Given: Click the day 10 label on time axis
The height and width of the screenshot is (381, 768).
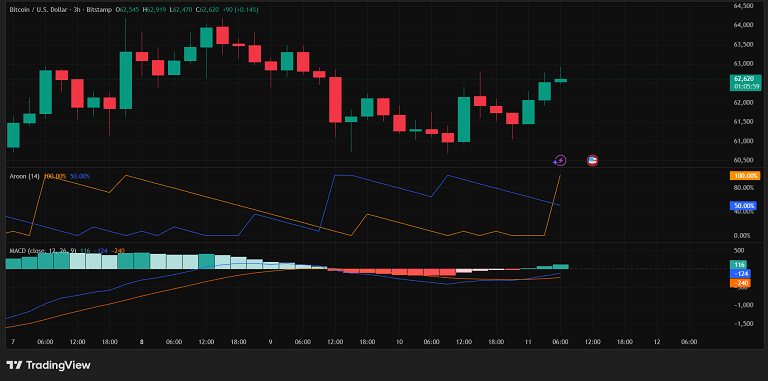Looking at the screenshot, I should [399, 342].
